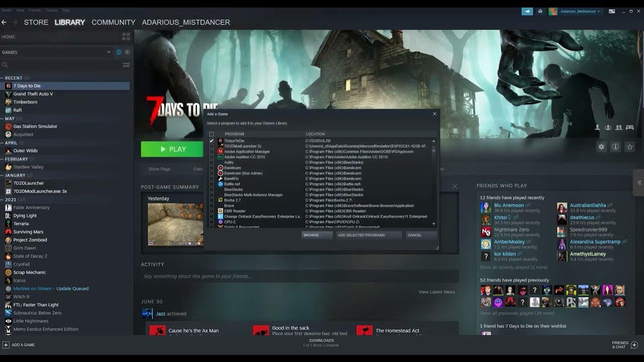
Task: Click the back navigation arrow
Action: tap(4, 22)
